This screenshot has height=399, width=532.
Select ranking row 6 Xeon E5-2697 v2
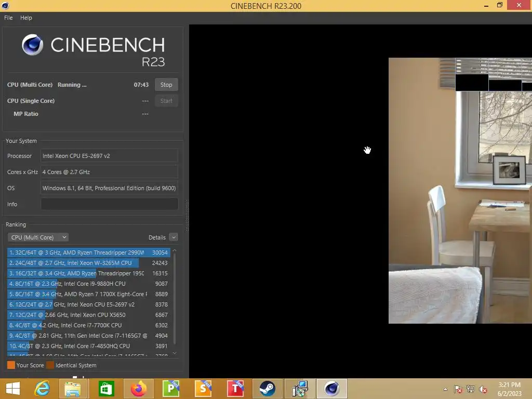click(89, 304)
